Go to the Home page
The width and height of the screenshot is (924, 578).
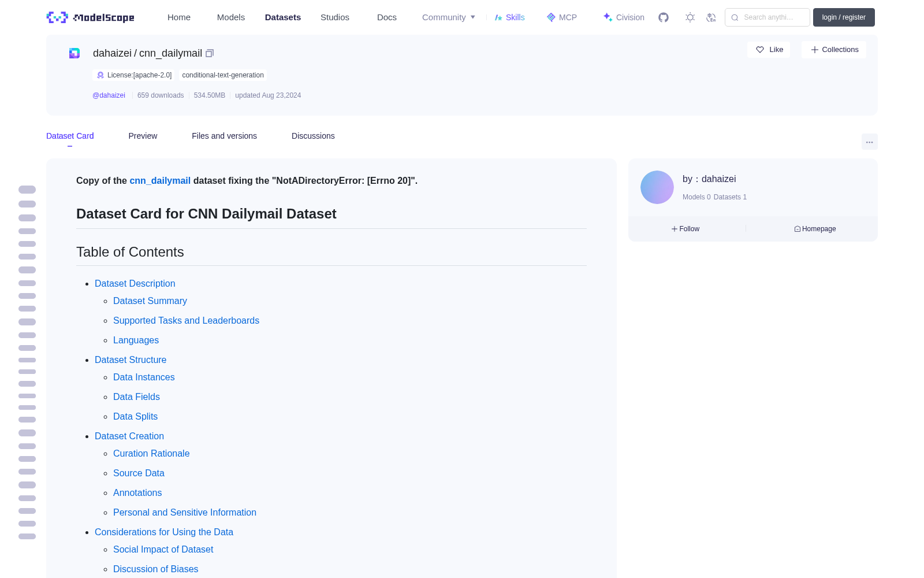click(179, 17)
